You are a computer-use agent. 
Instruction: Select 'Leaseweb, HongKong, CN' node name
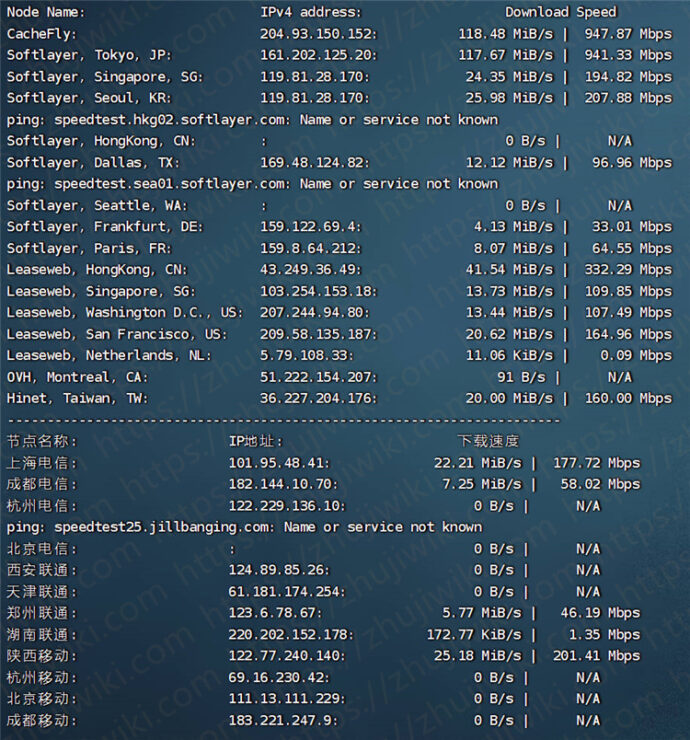tap(97, 270)
